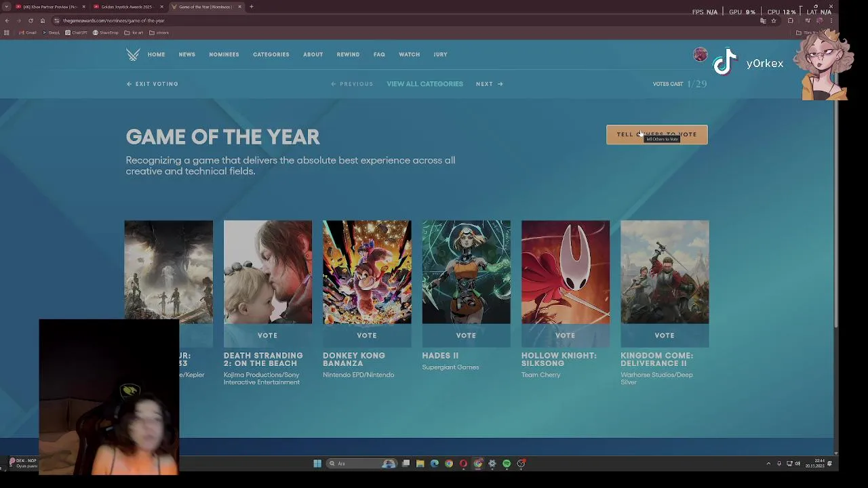Image resolution: width=868 pixels, height=488 pixels.
Task: Open the REWIND menu item
Action: [x=348, y=54]
